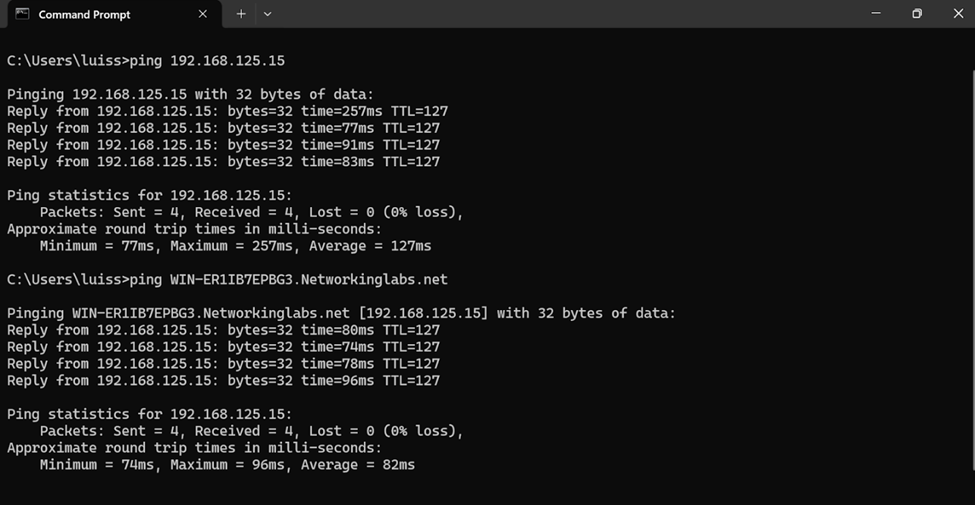
Task: Click the reply line with time=257ms
Action: (228, 112)
